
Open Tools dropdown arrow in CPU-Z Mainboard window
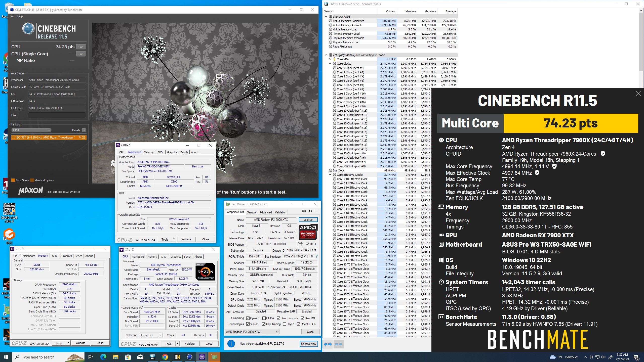click(x=174, y=239)
